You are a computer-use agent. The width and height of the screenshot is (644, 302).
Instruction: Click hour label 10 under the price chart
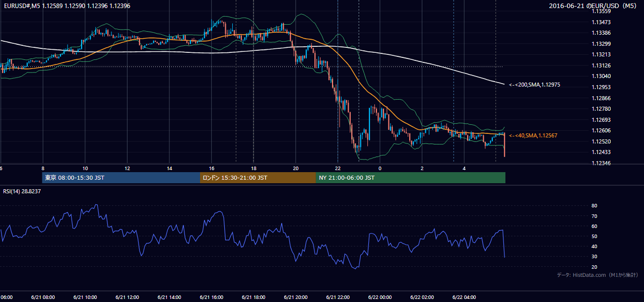click(x=85, y=168)
